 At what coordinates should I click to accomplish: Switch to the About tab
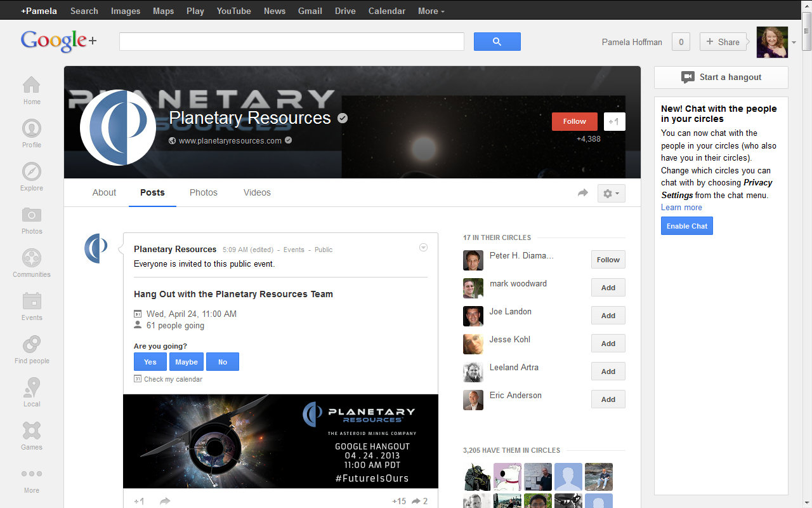pyautogui.click(x=104, y=192)
